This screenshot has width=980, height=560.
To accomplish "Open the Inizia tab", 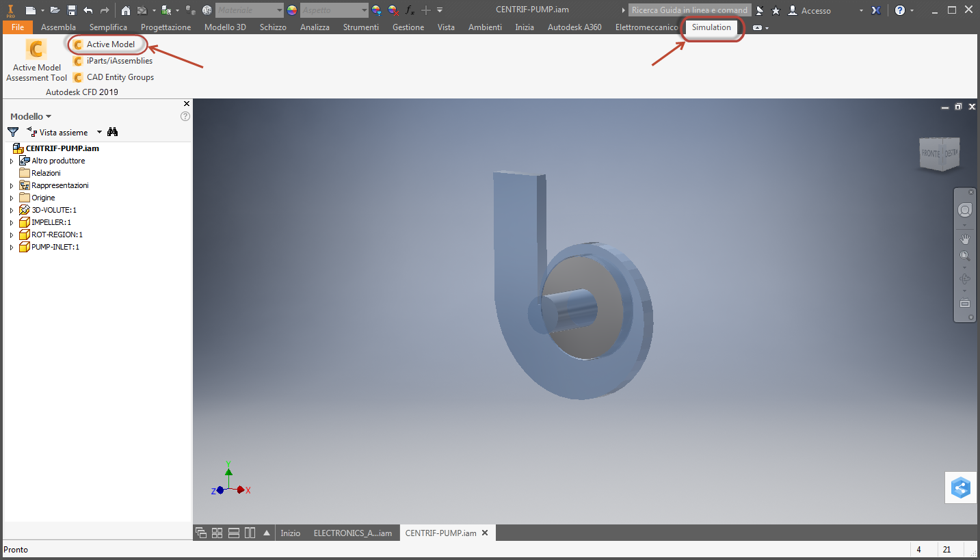I will pos(525,27).
